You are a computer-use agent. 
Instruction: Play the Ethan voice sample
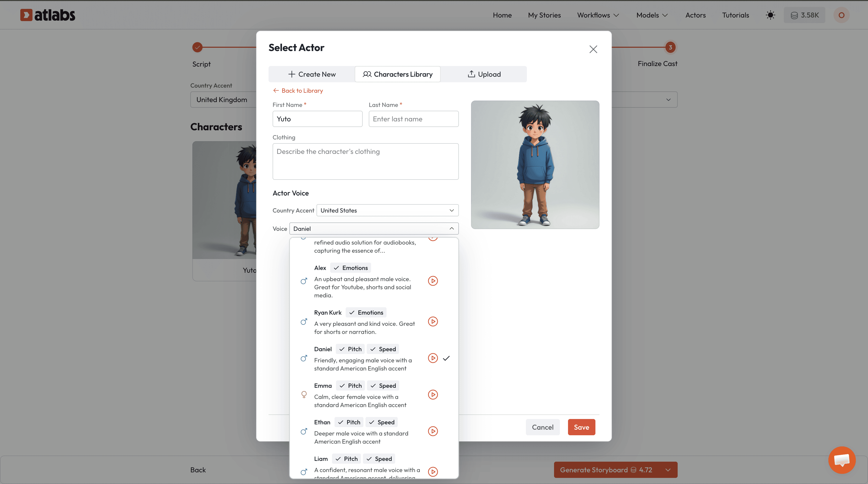coord(433,431)
